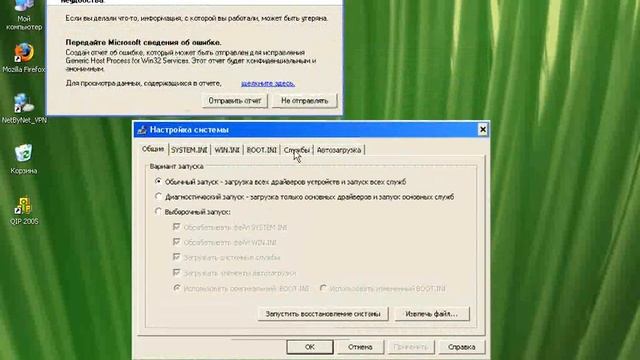Screen dimensions: 640x360
Task: Click the Передайте Microsoft сведения об ошибке heading
Action: click(x=144, y=42)
